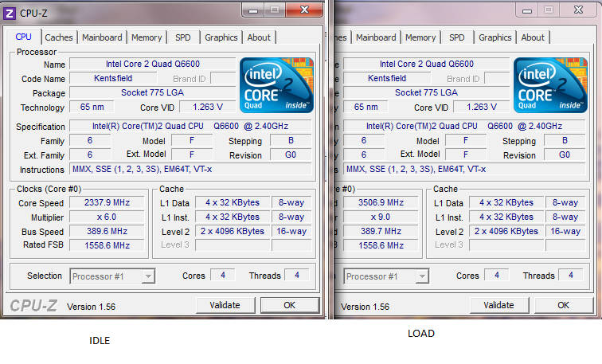This screenshot has height=364, width=602.
Task: Switch to the Graphics tab in the left window
Action: click(221, 37)
